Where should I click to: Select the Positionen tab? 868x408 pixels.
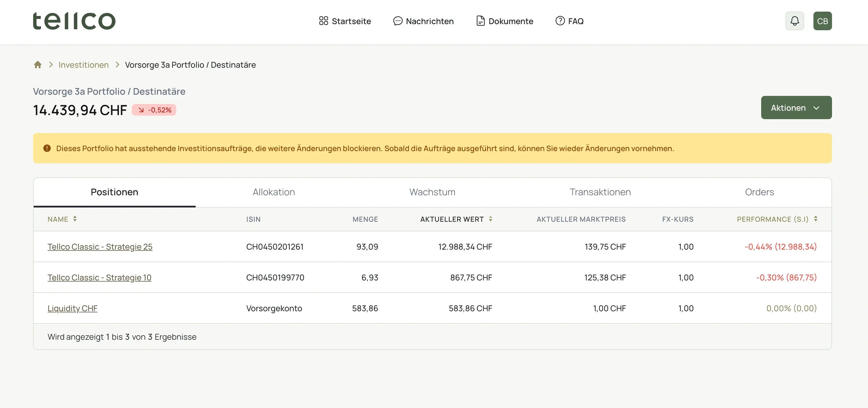pos(115,192)
